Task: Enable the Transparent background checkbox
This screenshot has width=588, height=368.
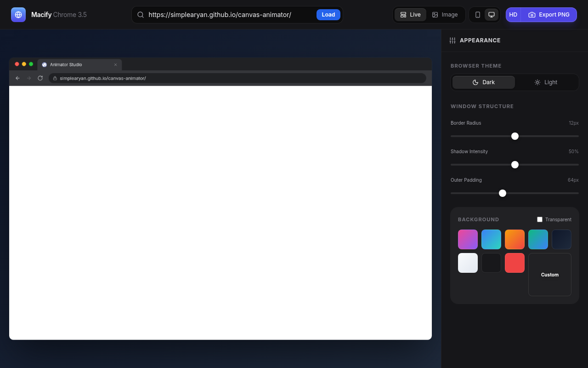Action: click(540, 219)
